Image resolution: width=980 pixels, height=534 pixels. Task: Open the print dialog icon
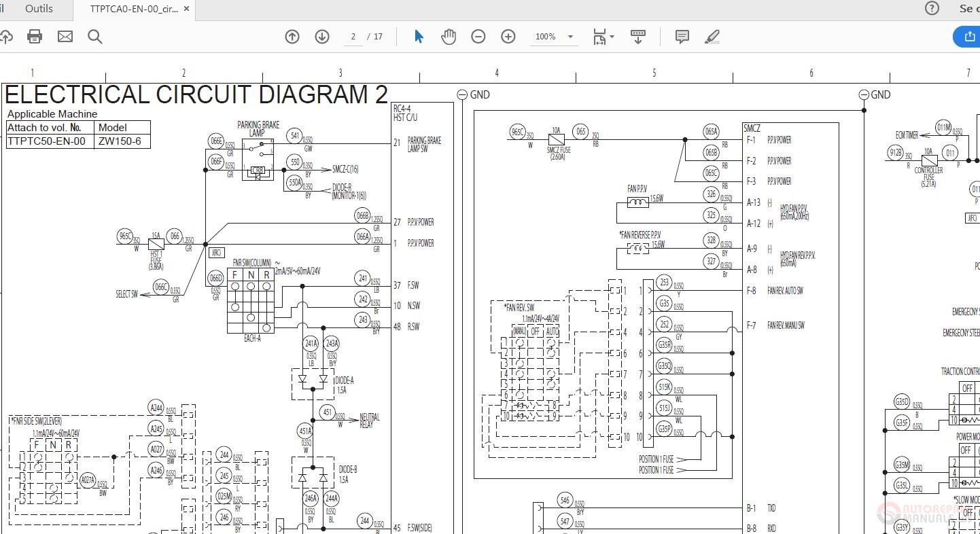coord(35,37)
